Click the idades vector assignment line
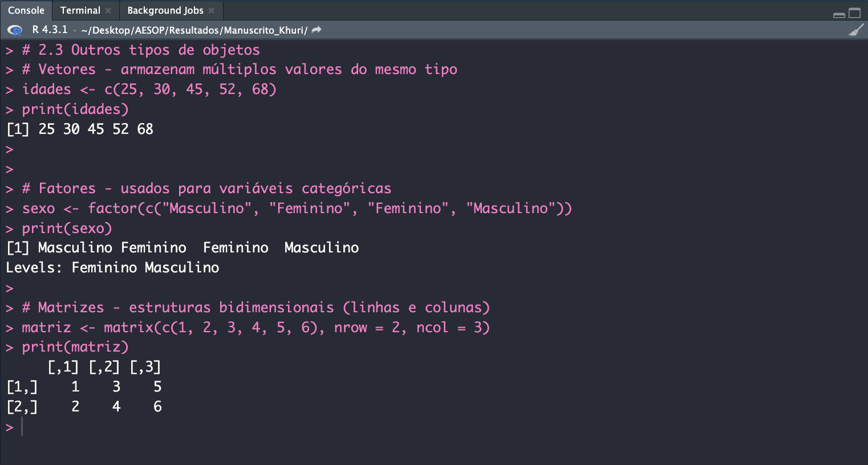Image resolution: width=868 pixels, height=465 pixels. [149, 89]
